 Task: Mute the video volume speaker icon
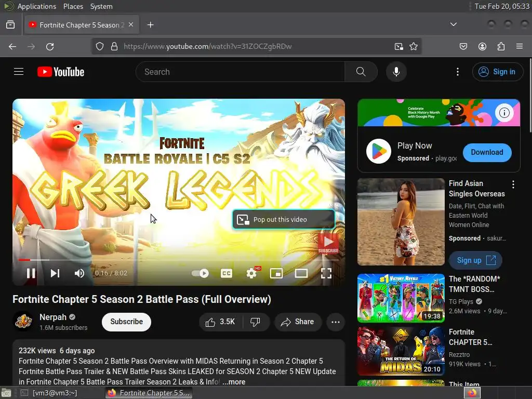79,273
